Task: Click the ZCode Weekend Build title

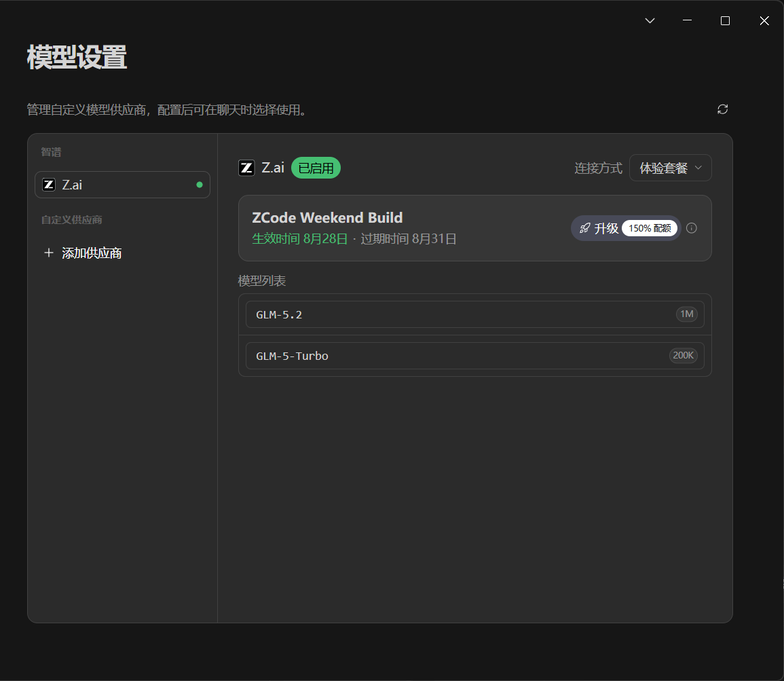Action: [x=327, y=218]
